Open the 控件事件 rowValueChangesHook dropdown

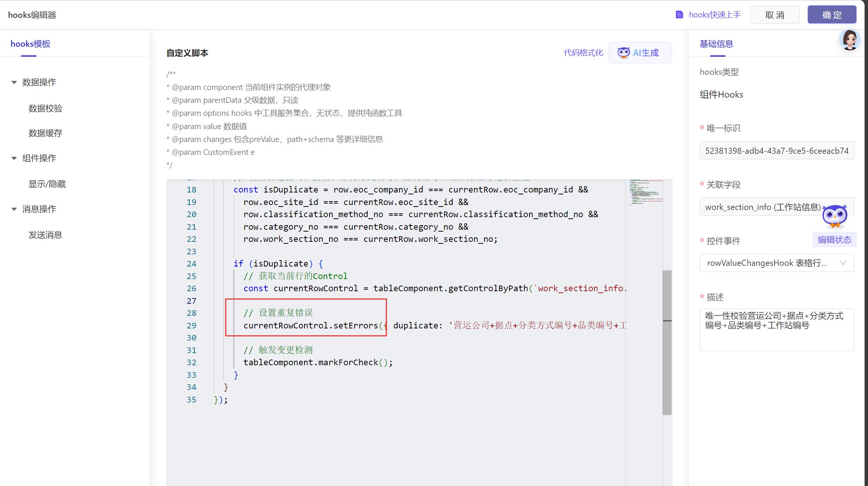(x=777, y=263)
